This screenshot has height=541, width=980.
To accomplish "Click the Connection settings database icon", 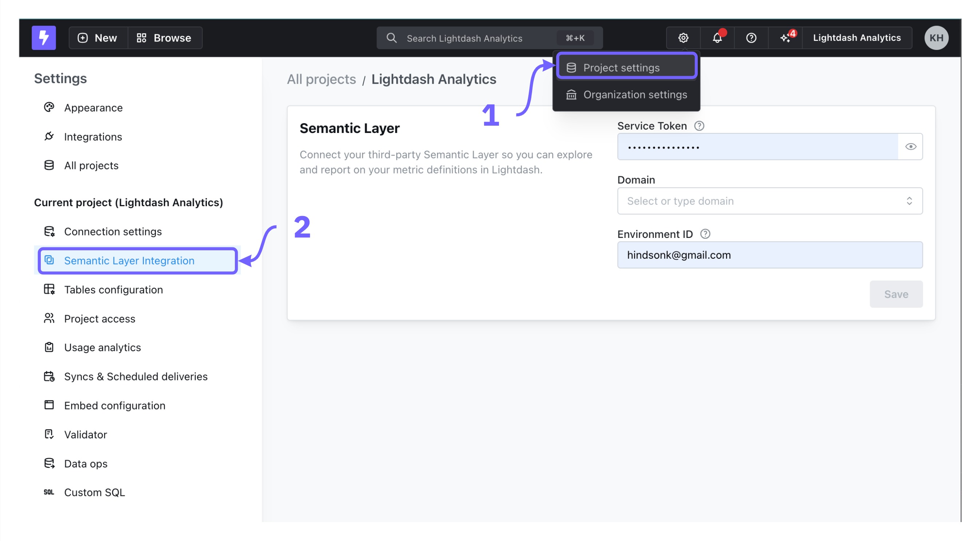I will (49, 231).
